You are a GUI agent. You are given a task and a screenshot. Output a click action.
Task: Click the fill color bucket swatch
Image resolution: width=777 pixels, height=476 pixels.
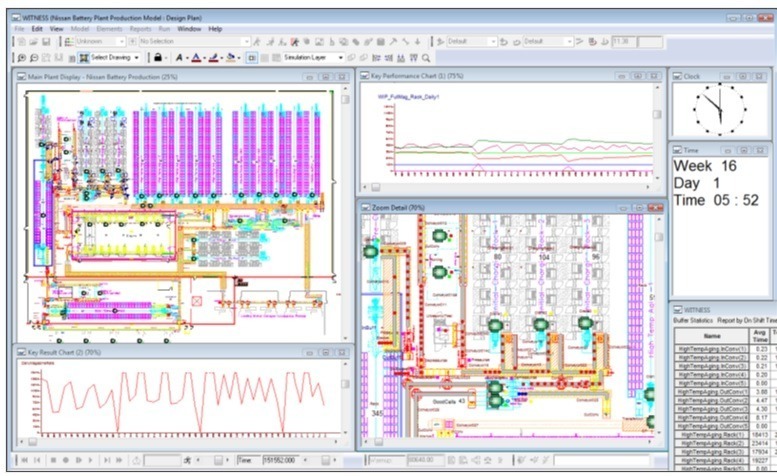click(x=231, y=58)
